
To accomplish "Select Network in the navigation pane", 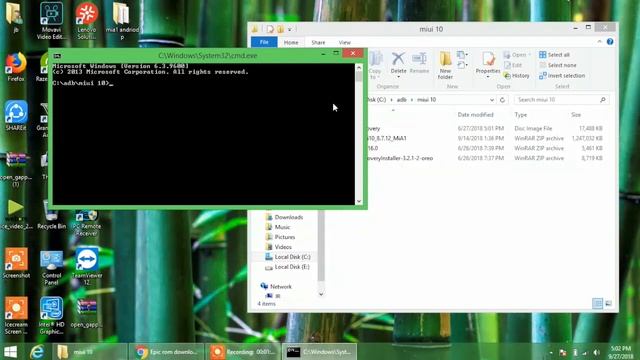I will pyautogui.click(x=276, y=287).
